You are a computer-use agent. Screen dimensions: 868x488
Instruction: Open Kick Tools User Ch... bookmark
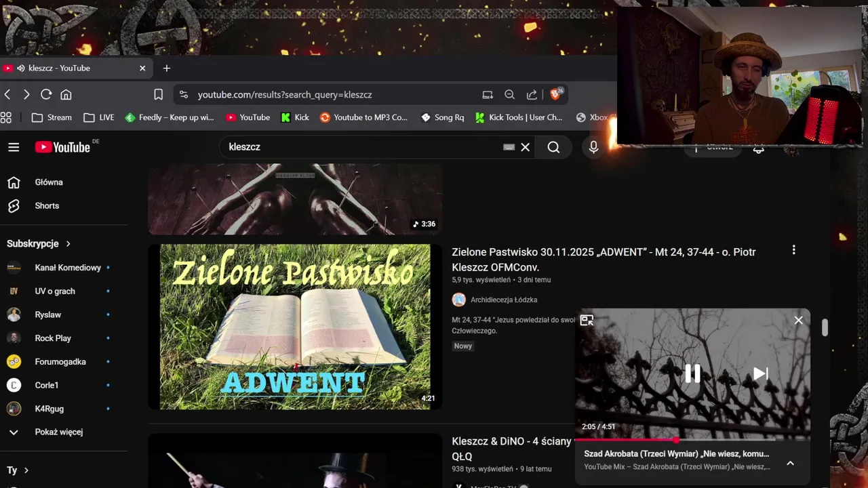coord(519,117)
